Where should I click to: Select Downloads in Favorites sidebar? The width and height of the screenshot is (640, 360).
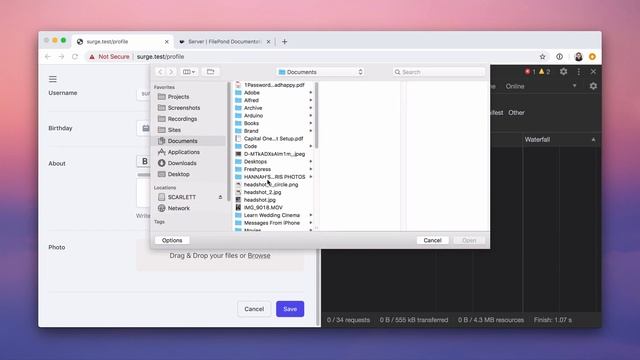tap(182, 163)
